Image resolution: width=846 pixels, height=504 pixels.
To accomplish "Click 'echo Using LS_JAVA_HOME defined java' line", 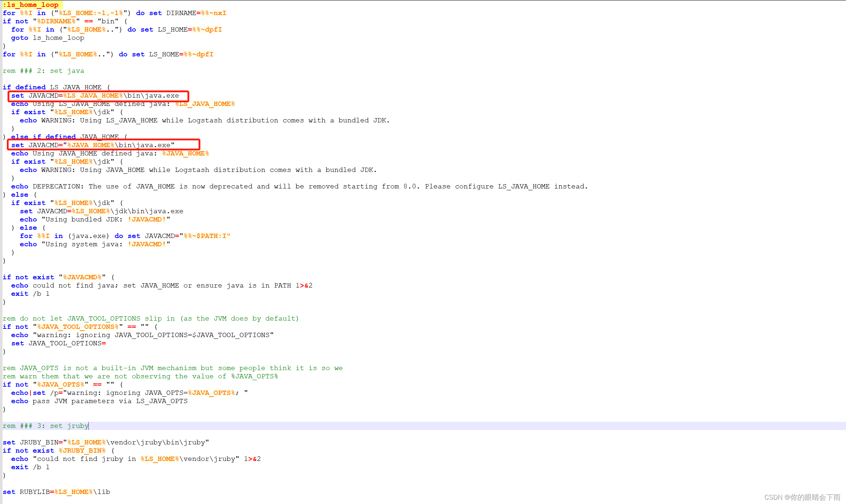I will pyautogui.click(x=123, y=104).
